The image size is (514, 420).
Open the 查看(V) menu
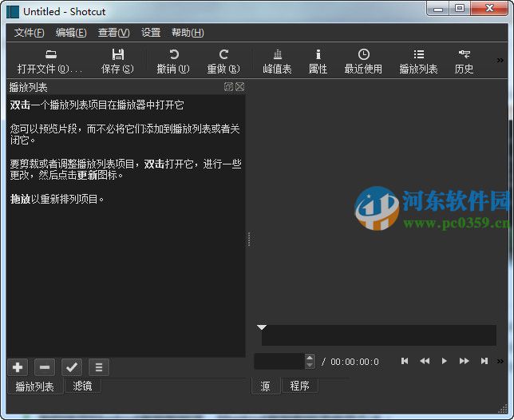(x=114, y=33)
